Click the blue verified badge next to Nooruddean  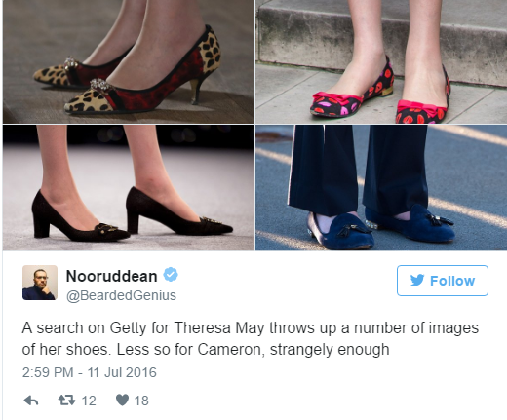[x=171, y=275]
